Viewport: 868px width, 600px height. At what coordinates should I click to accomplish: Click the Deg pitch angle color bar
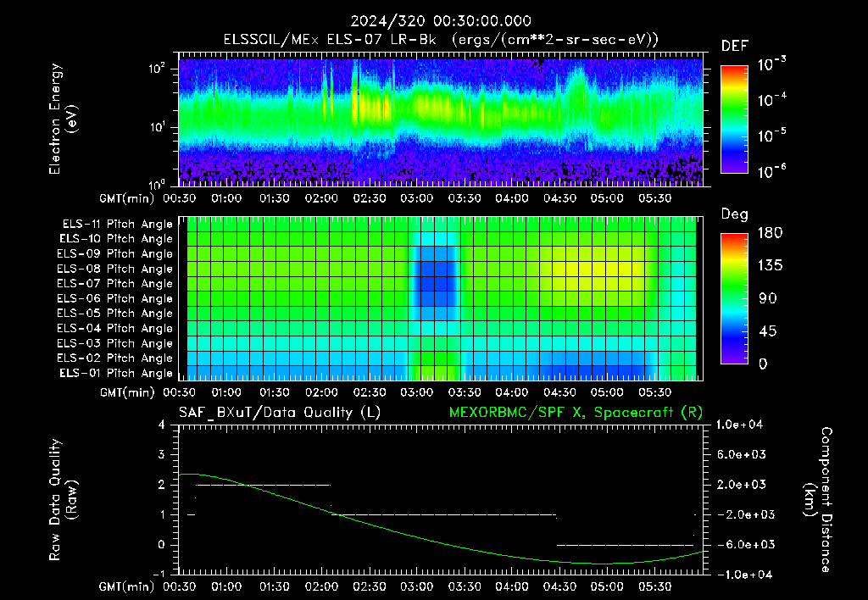(734, 298)
